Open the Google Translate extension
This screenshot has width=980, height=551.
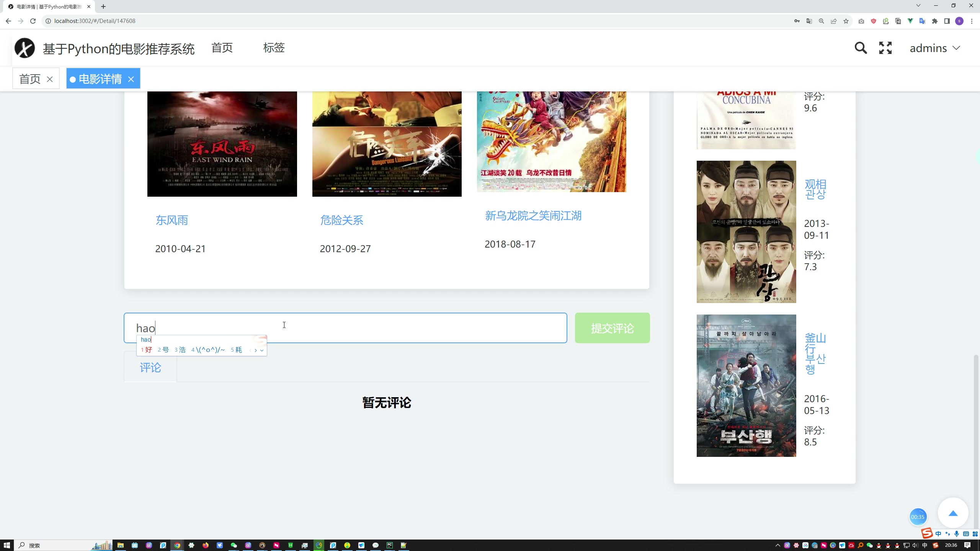click(923, 21)
